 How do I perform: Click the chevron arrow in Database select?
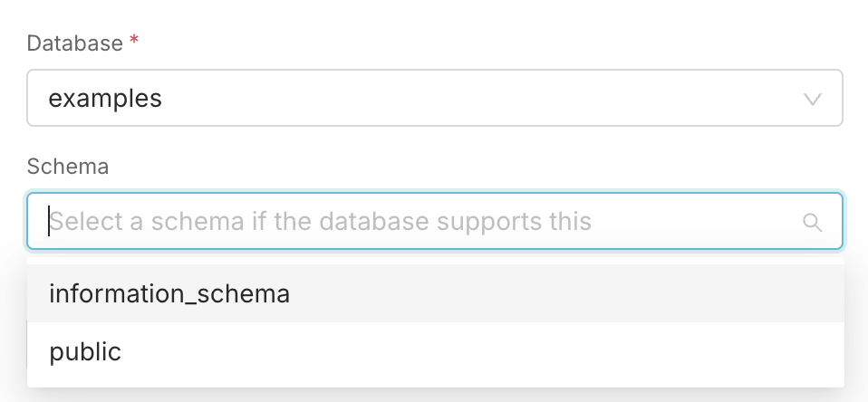coord(812,100)
